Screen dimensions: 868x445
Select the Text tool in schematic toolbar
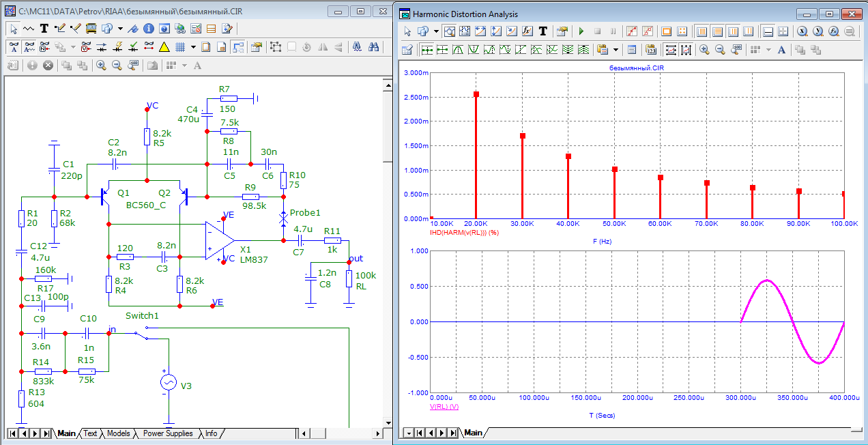pos(44,29)
